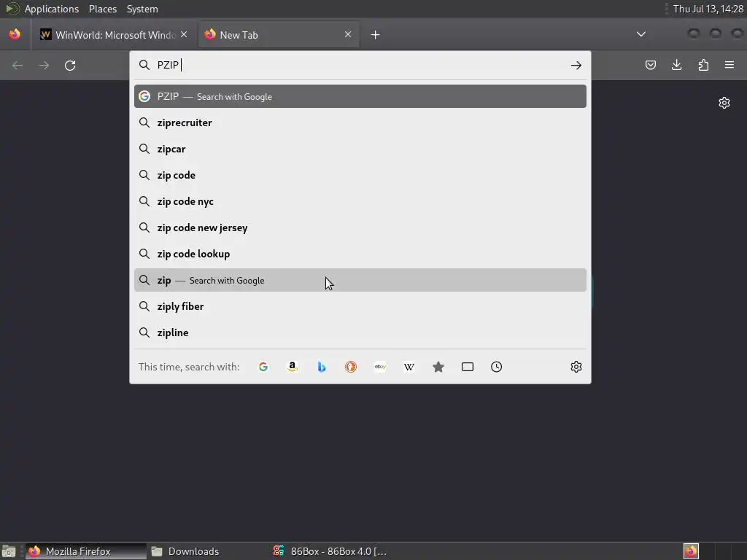Go forward one page
The width and height of the screenshot is (747, 560).
44,65
